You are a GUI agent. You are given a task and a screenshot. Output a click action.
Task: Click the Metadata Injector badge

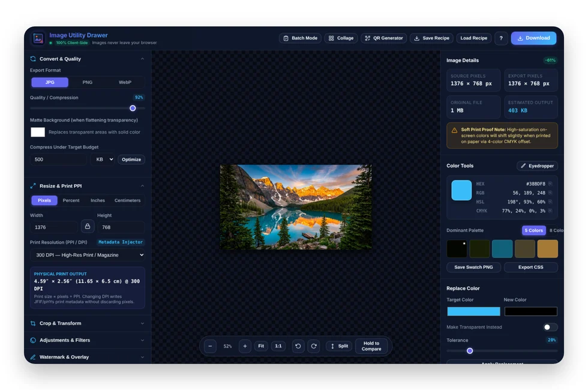(121, 242)
